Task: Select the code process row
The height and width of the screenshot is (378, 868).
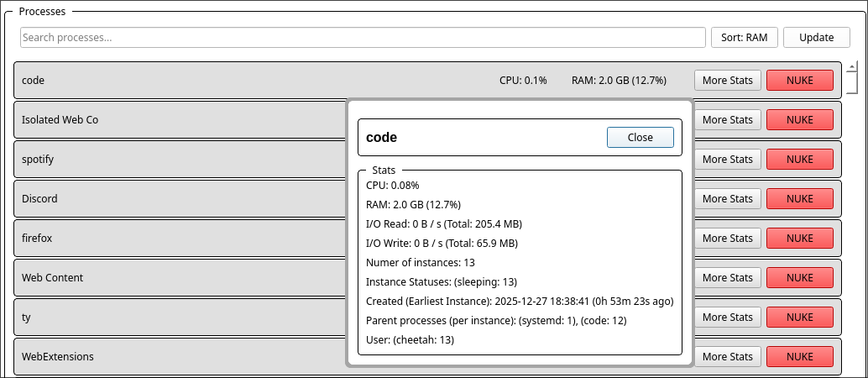Action: [252, 81]
